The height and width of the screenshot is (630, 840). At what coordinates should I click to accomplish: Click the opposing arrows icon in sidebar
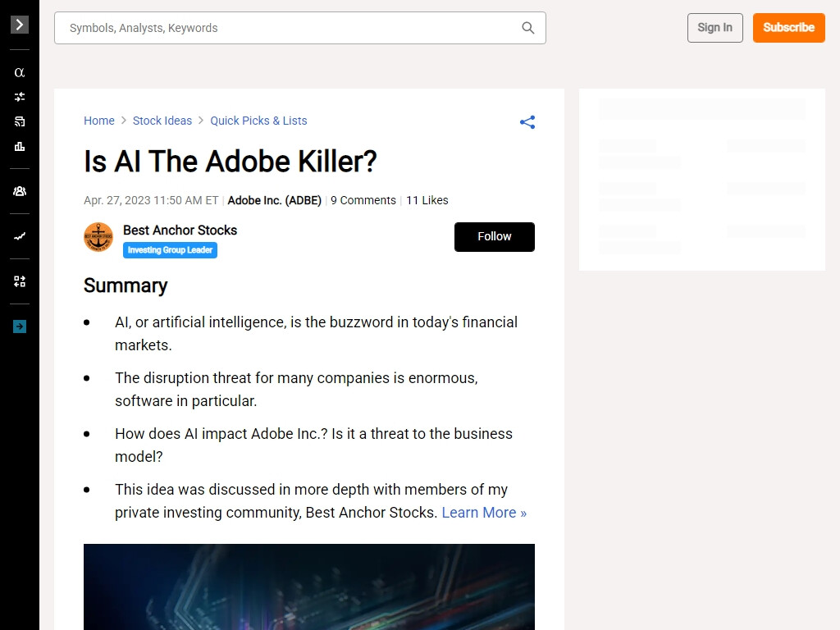pos(20,97)
